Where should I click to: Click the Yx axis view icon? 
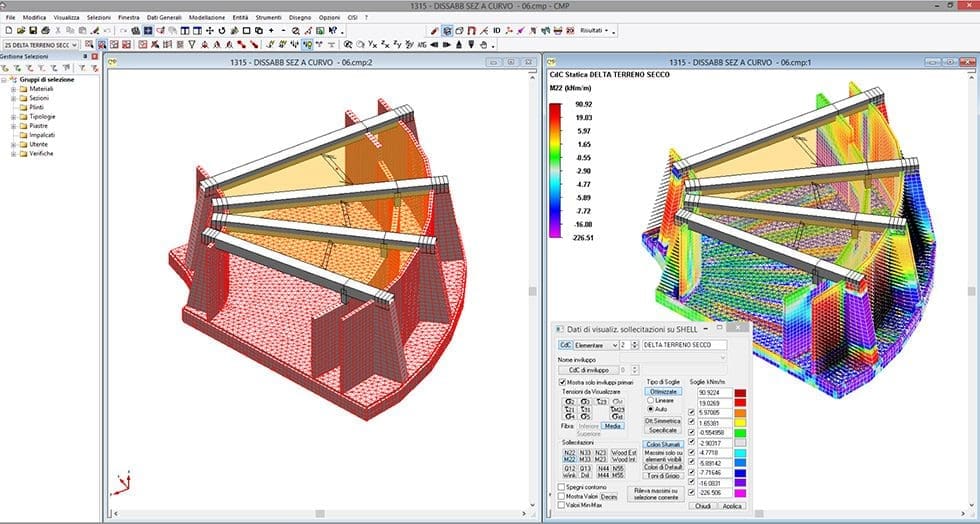pyautogui.click(x=372, y=45)
